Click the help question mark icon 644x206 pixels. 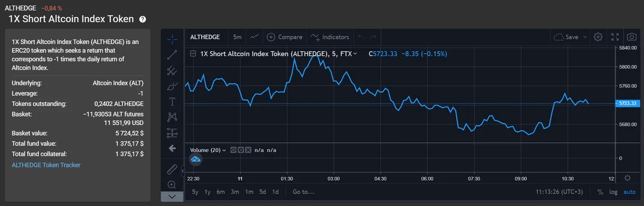[142, 19]
